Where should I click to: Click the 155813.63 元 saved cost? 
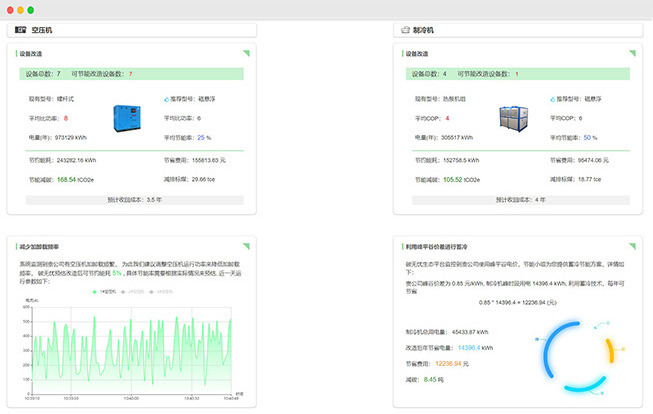tap(209, 160)
